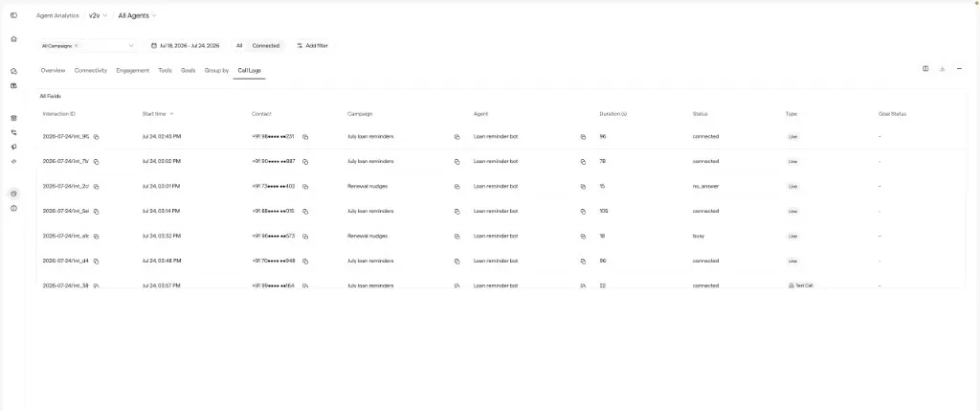Copy agent name in the 03:48 PM row

point(583,261)
